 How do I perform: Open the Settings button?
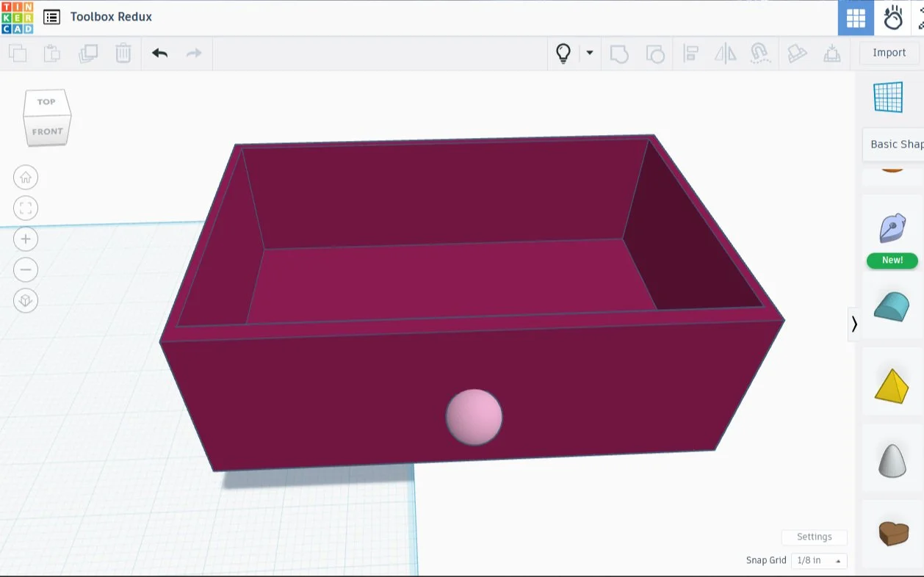point(815,537)
